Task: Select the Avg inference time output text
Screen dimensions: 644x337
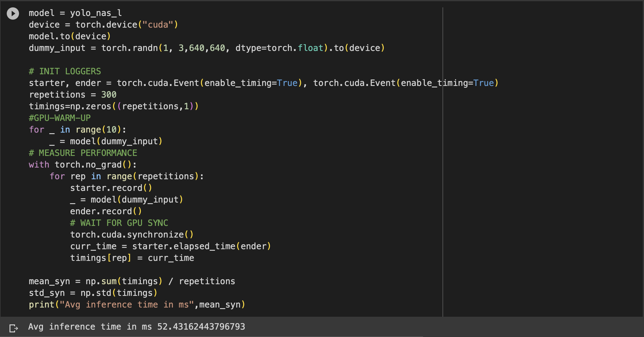Action: 137,327
